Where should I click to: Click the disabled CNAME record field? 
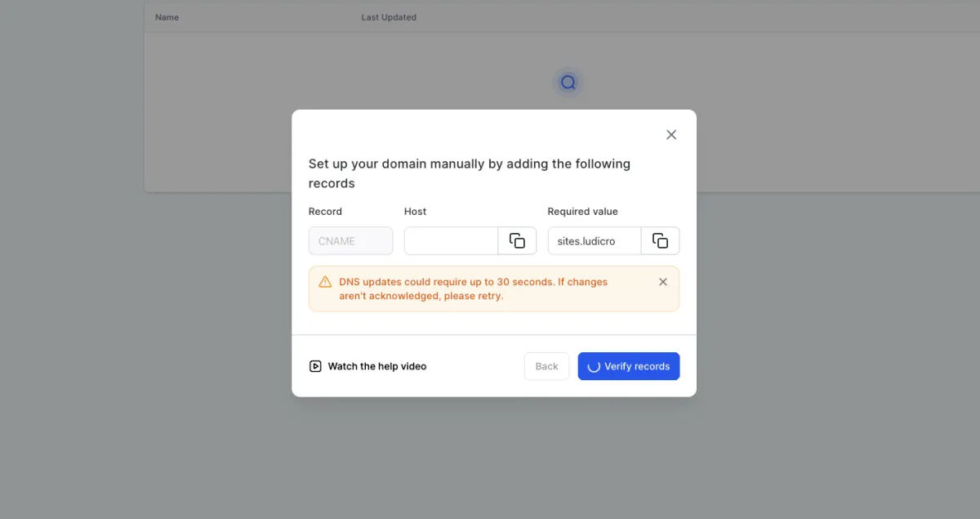(x=350, y=241)
